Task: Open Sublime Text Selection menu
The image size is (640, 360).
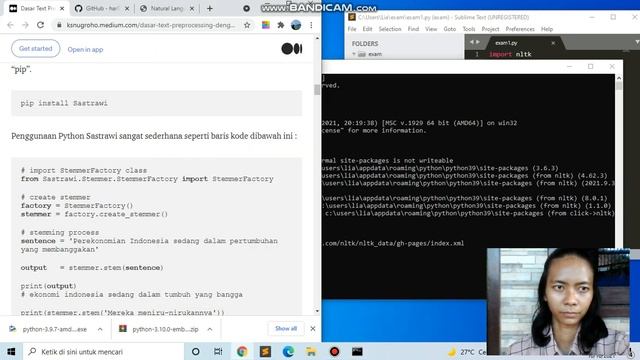Action: coord(390,29)
